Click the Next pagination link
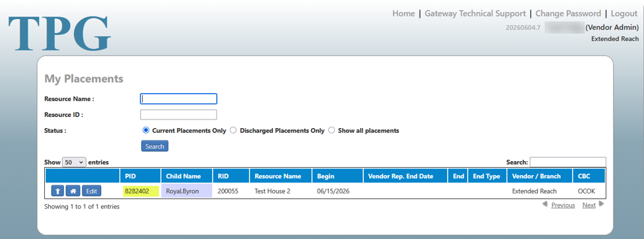This screenshot has height=239, width=644. (589, 205)
